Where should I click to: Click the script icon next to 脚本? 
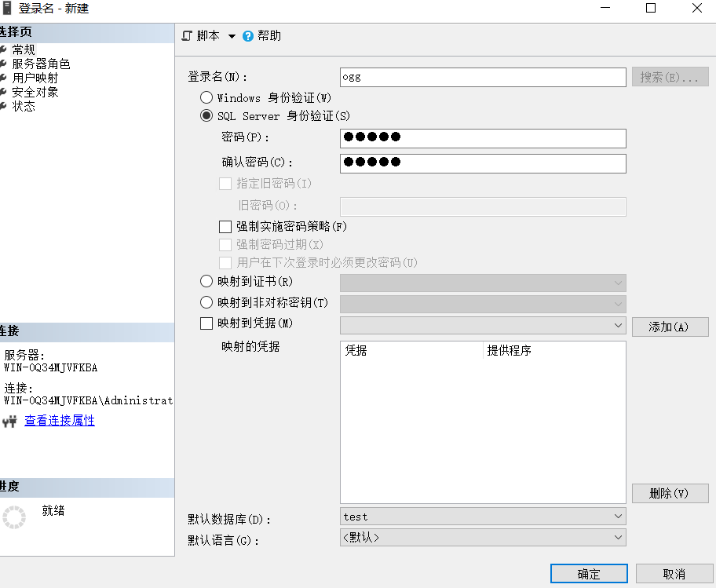point(187,35)
